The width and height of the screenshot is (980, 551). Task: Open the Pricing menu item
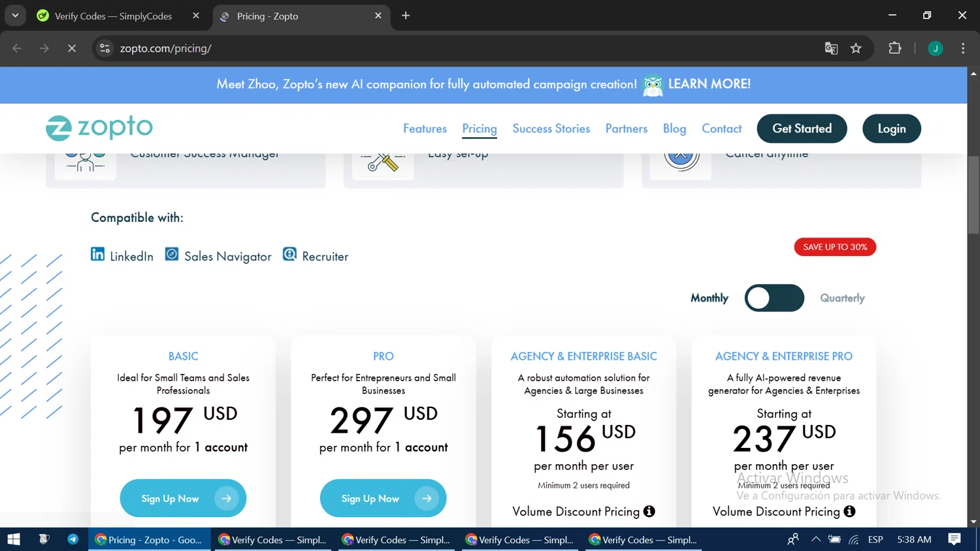tap(480, 129)
